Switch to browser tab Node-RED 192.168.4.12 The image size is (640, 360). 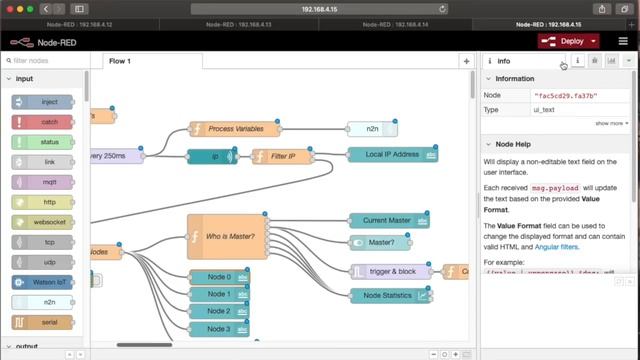[x=80, y=24]
